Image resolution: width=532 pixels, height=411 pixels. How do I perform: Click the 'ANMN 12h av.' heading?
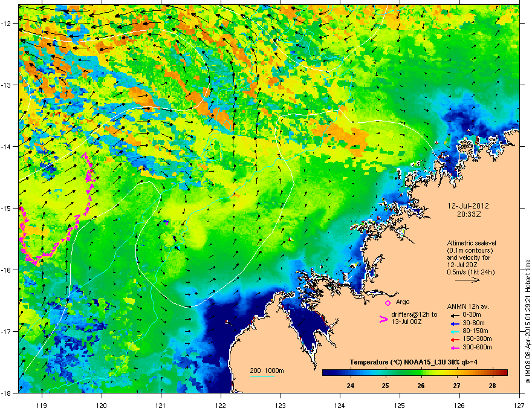click(468, 306)
